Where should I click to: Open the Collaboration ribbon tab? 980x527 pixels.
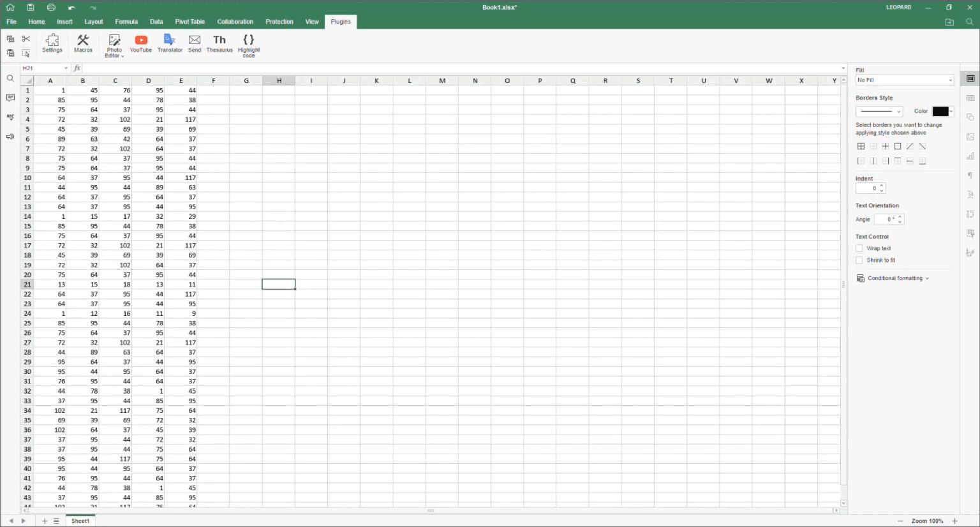pos(235,21)
